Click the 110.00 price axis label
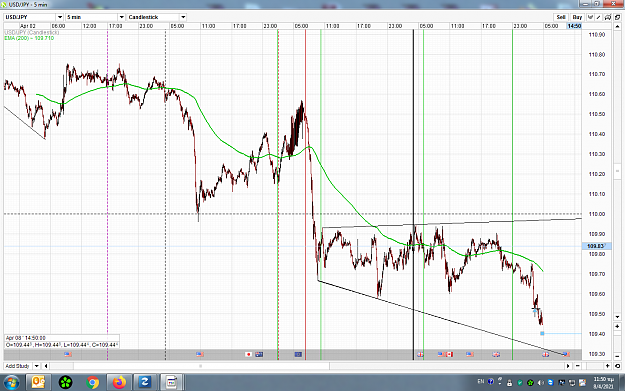The image size is (625, 391). click(x=597, y=214)
